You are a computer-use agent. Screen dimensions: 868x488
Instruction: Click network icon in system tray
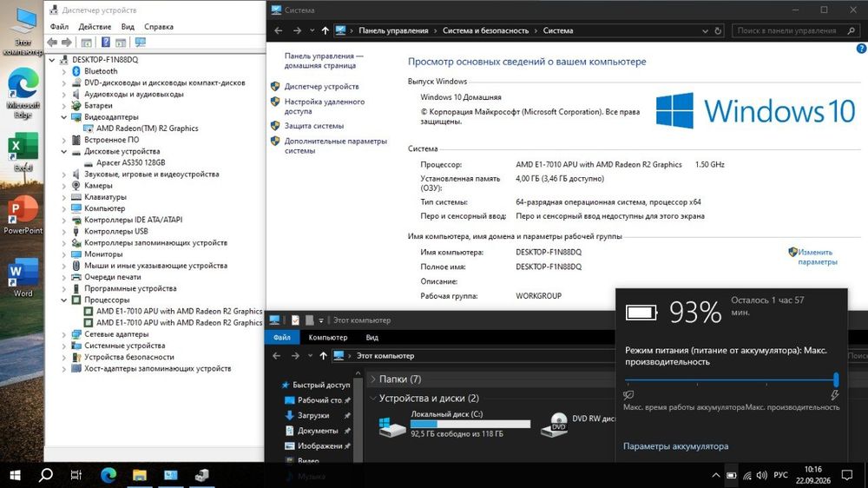(x=747, y=475)
